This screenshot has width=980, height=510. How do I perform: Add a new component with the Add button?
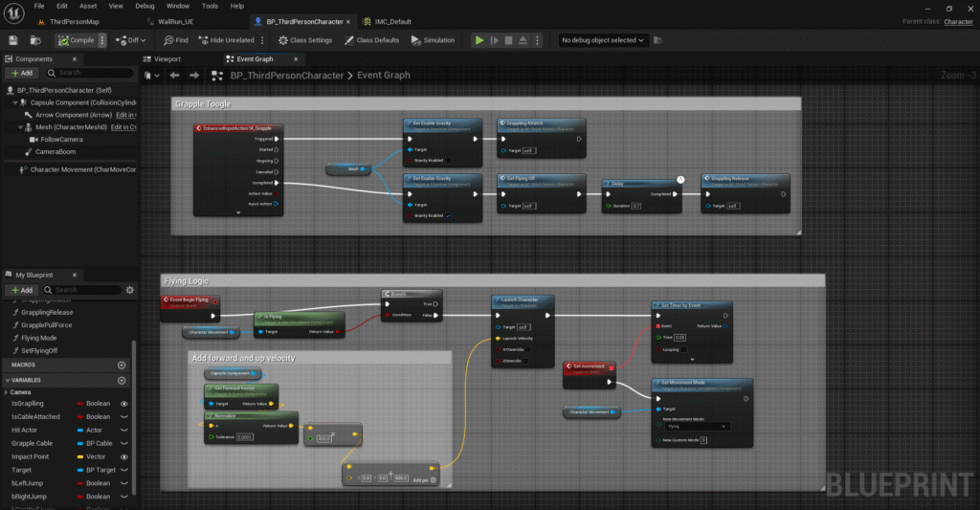22,73
